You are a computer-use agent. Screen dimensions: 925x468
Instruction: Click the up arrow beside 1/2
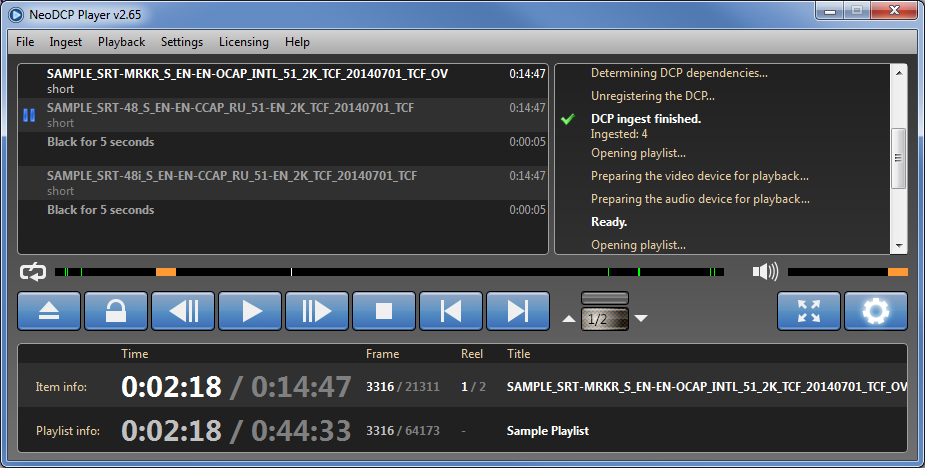point(569,319)
